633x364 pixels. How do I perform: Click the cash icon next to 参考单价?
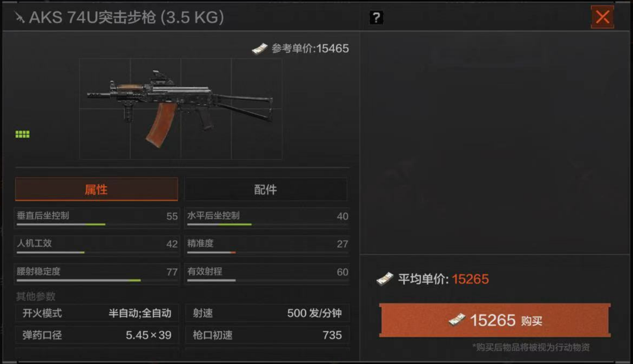point(260,49)
